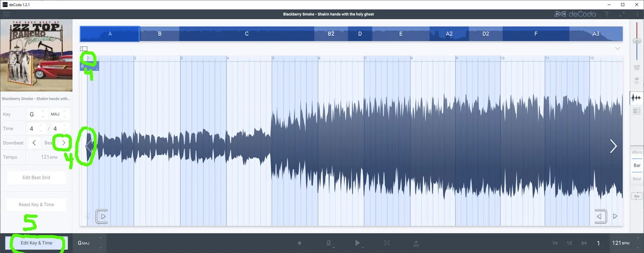644x253 pixels.
Task: Toggle the loop focus icon in bottom bar
Action: [387, 243]
